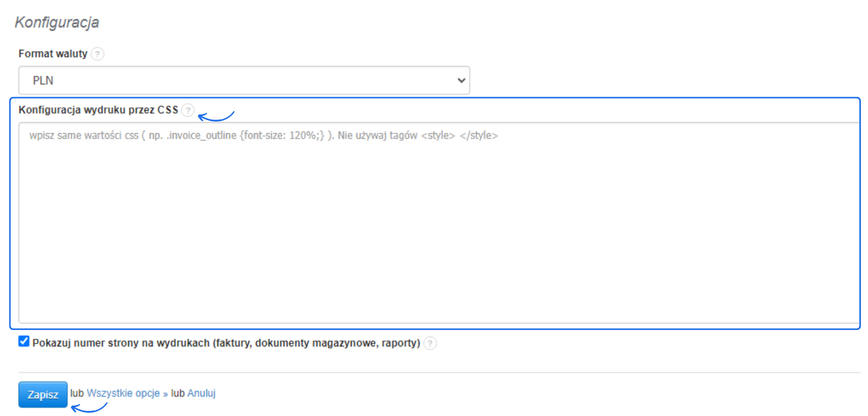Click the horizontal divider above the Zapisz button
This screenshot has height=416, width=868.
pyautogui.click(x=438, y=373)
